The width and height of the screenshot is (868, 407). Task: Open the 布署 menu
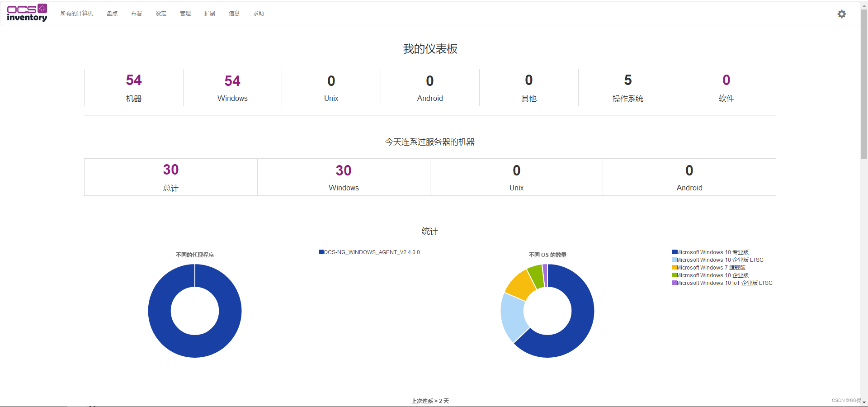tap(136, 13)
